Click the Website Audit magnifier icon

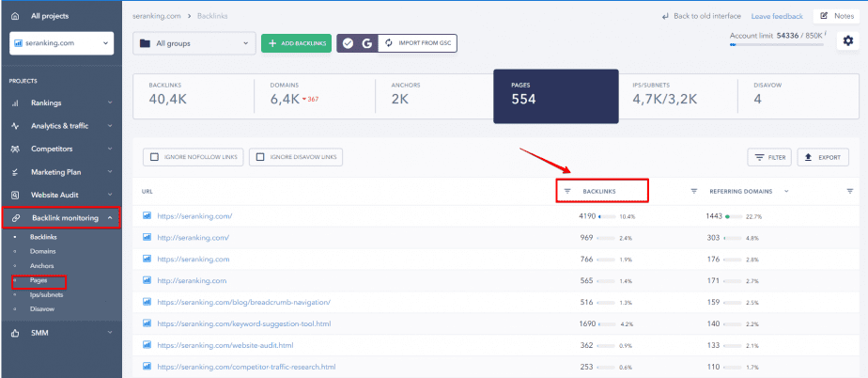(15, 195)
